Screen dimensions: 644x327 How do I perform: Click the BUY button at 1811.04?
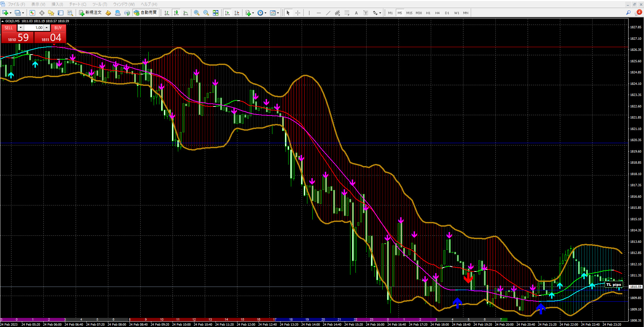coord(50,37)
